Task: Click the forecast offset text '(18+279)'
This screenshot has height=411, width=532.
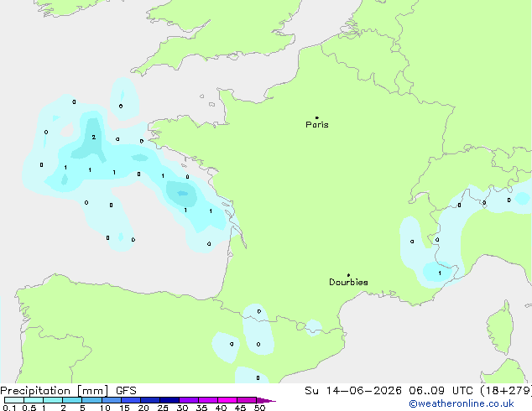Action: pos(506,391)
